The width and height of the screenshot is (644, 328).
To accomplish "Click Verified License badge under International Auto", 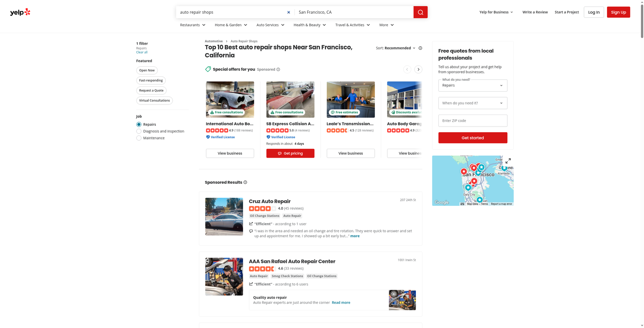I will (x=220, y=137).
